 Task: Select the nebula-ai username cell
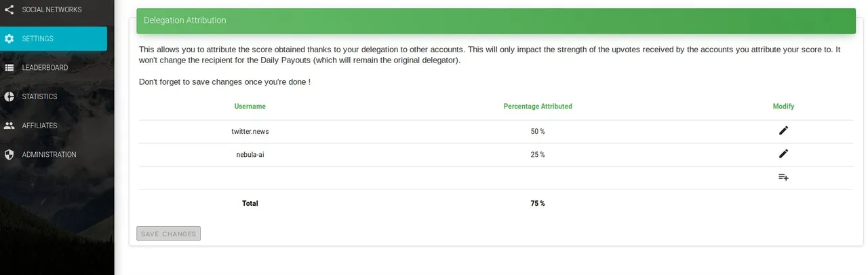click(x=250, y=155)
